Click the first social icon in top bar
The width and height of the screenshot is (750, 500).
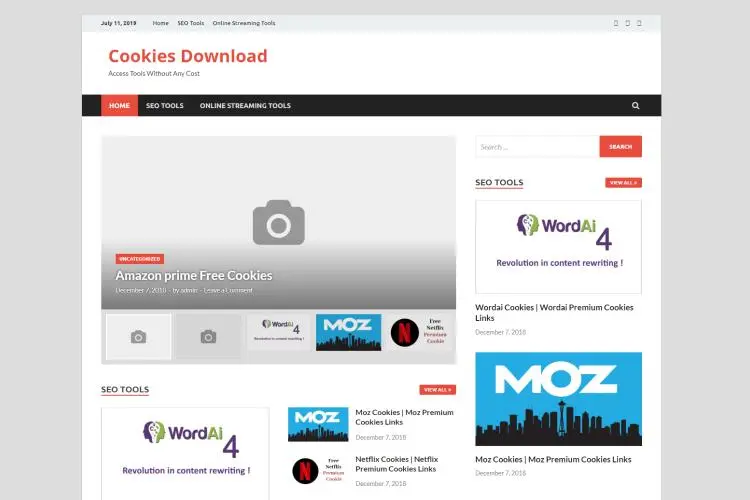click(x=616, y=23)
